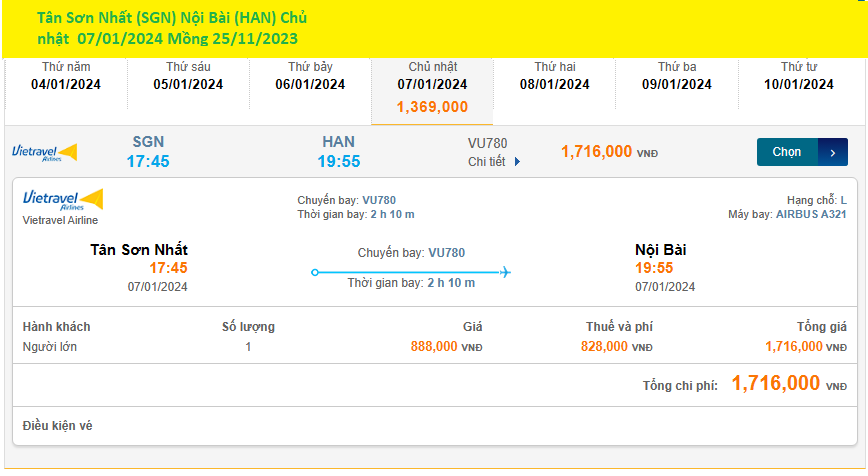
Task: Click the Vietravel Airline logo in details panel
Action: pyautogui.click(x=63, y=199)
